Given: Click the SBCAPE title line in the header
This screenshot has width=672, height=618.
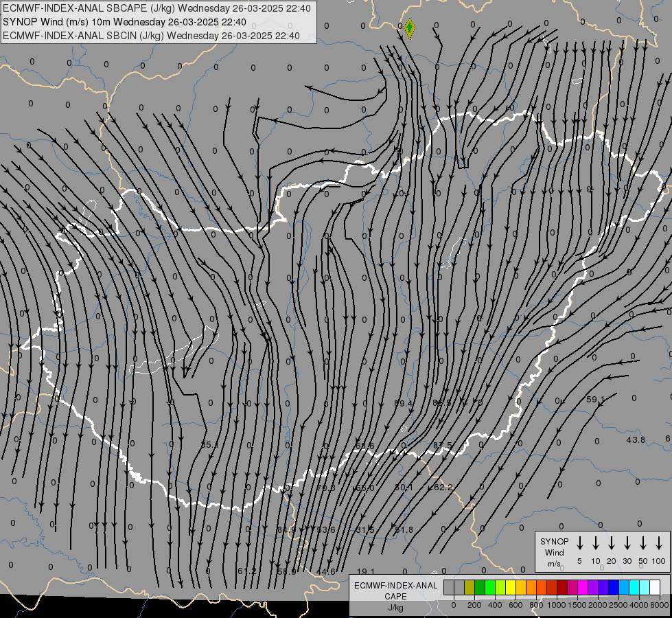Looking at the screenshot, I should [x=157, y=8].
